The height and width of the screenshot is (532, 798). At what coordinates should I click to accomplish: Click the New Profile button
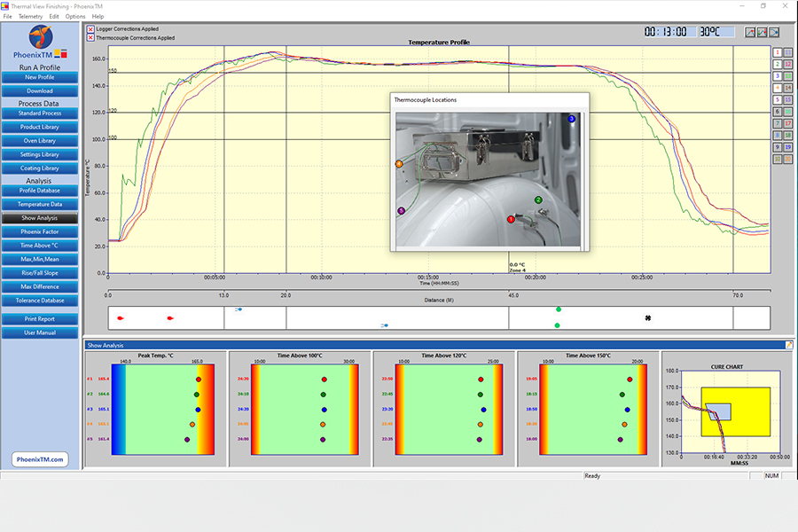pos(40,77)
